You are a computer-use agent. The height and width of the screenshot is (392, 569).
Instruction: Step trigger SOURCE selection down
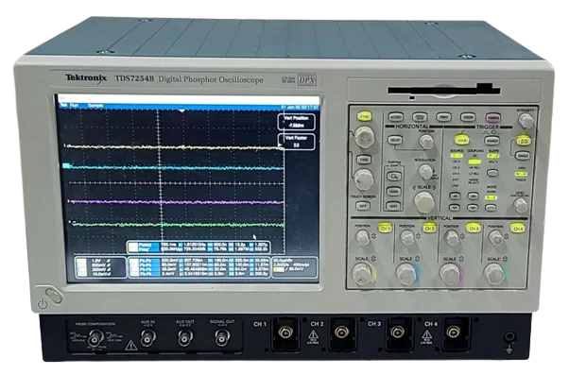(x=455, y=208)
